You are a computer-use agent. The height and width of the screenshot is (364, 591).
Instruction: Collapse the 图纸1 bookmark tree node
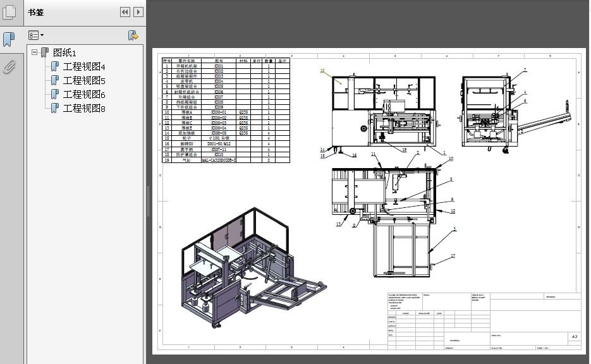pos(35,53)
